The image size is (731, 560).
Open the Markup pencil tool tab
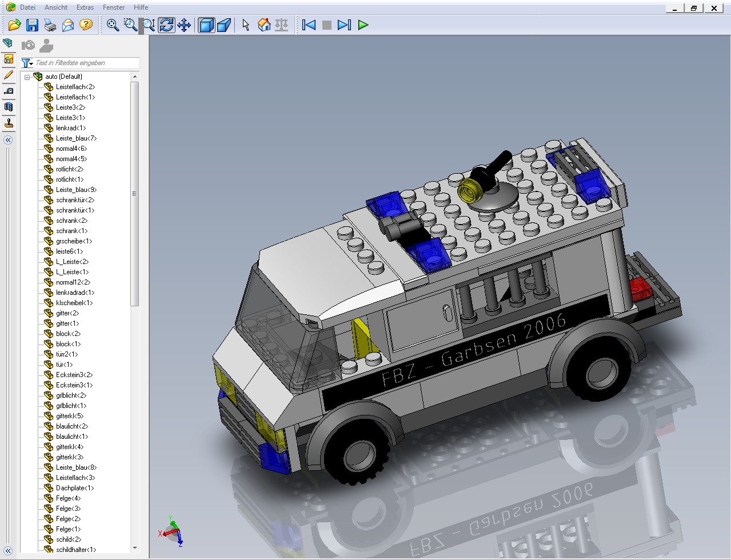pyautogui.click(x=9, y=75)
